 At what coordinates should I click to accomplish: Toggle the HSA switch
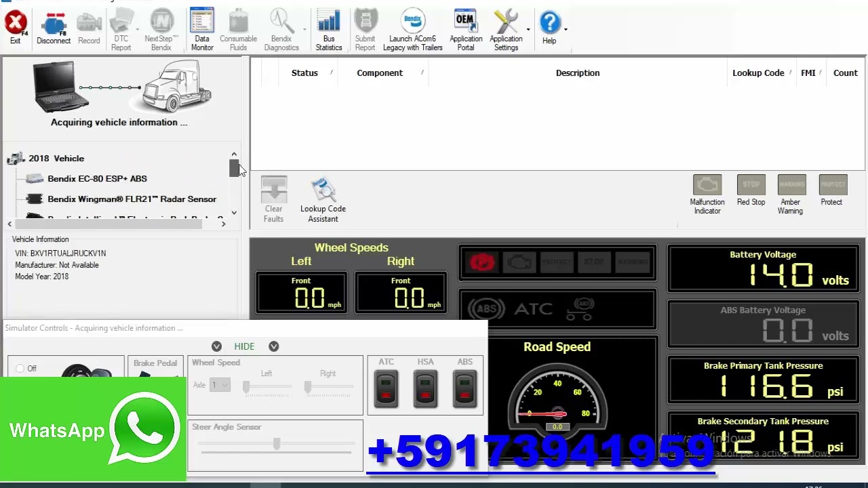pyautogui.click(x=425, y=389)
